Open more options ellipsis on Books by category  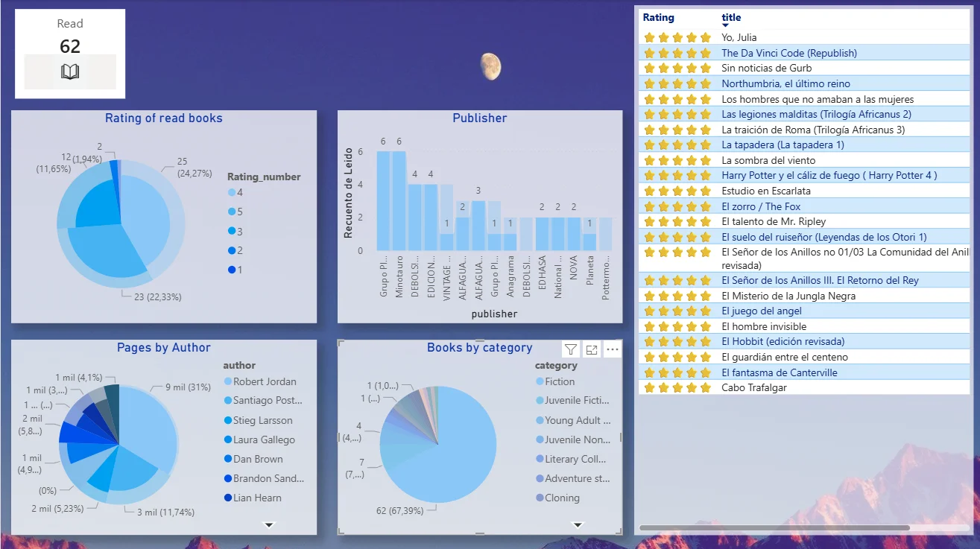[613, 349]
